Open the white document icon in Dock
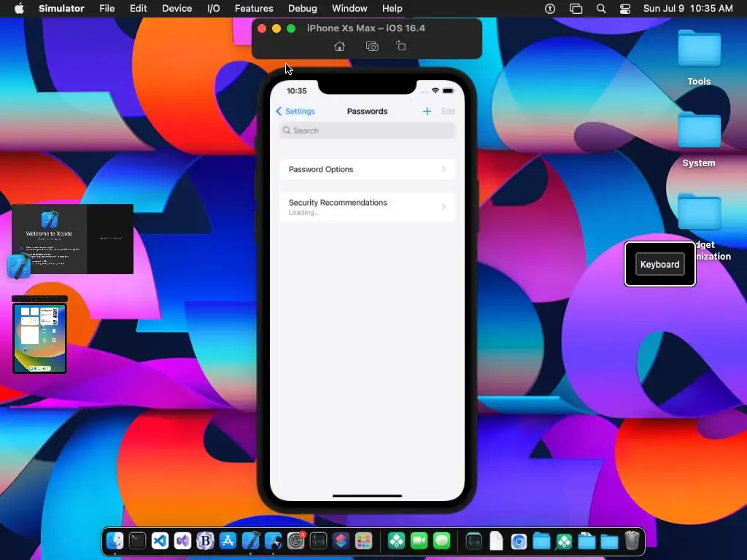Viewport: 747px width, 560px height. point(496,541)
